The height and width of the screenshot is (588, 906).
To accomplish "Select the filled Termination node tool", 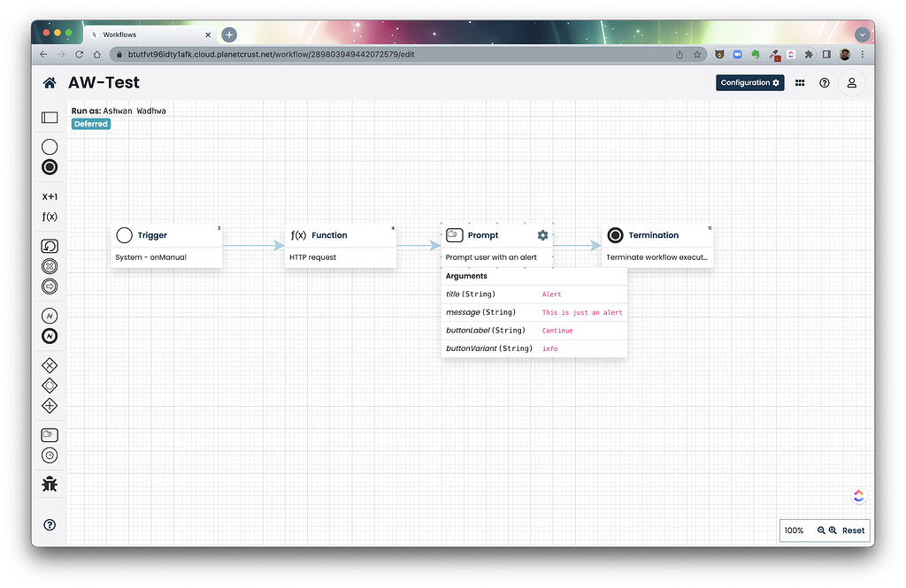I will pos(49,167).
